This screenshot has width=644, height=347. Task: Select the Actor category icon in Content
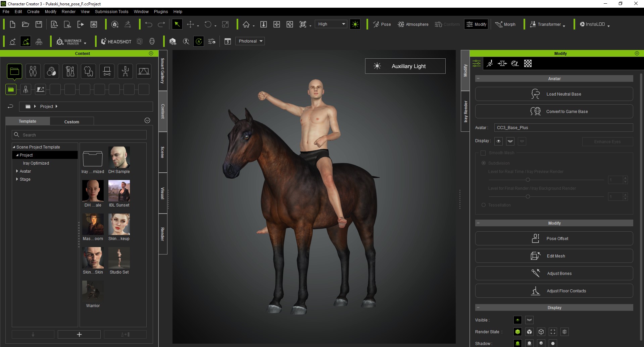pyautogui.click(x=33, y=71)
